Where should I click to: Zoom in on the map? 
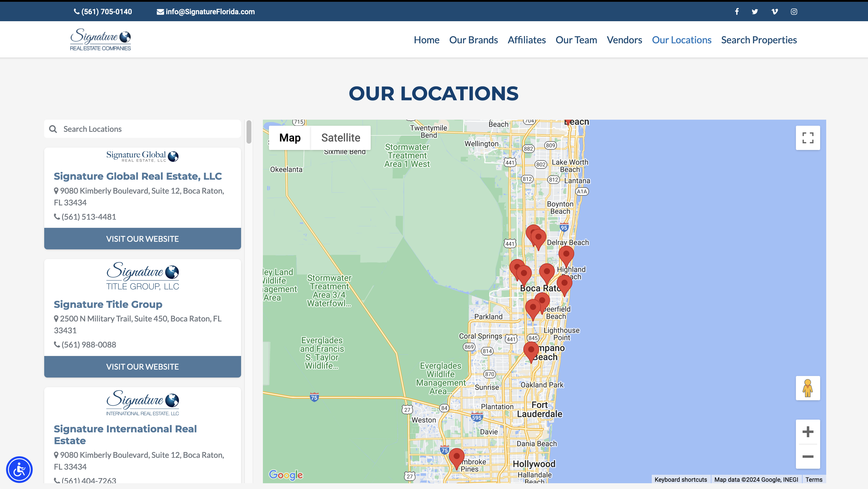(x=808, y=432)
